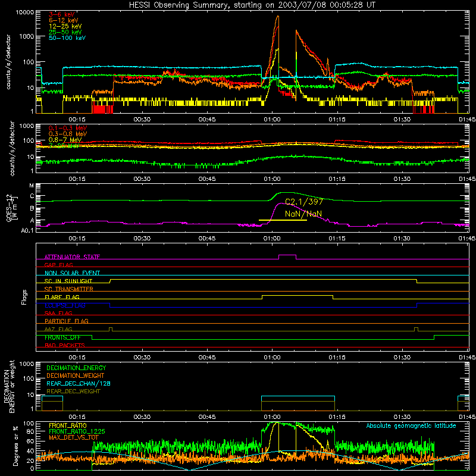Click the 'C2.1/397' flare class annotation
This screenshot has width=476, height=476.
click(304, 202)
